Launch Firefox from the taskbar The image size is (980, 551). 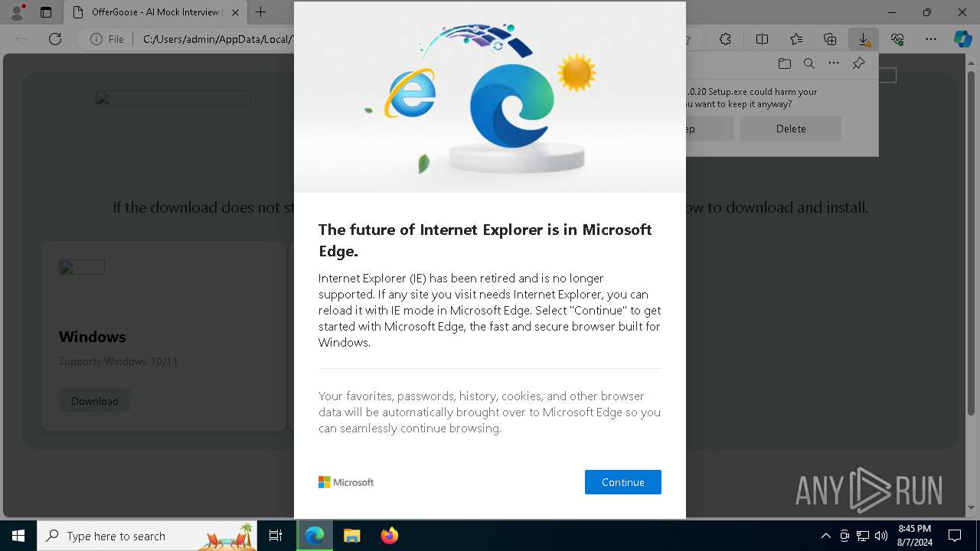[389, 536]
